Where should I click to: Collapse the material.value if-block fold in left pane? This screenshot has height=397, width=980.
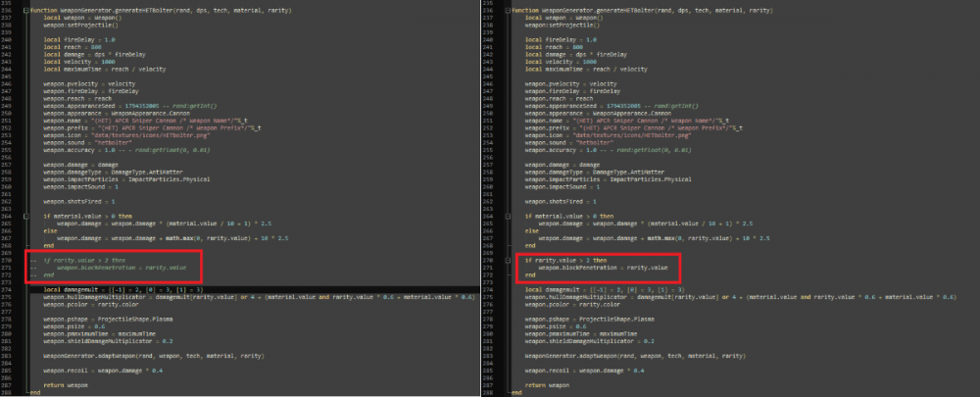(x=26, y=216)
